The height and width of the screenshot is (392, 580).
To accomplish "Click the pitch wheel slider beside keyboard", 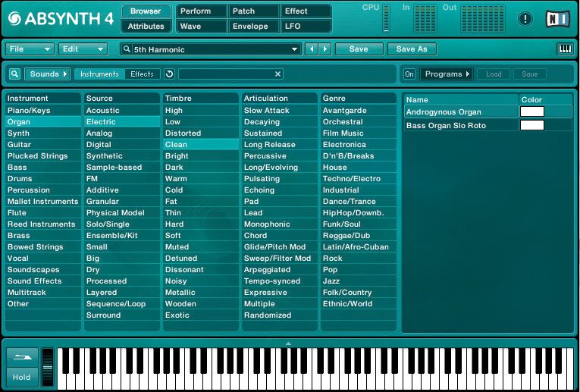I will [x=48, y=367].
